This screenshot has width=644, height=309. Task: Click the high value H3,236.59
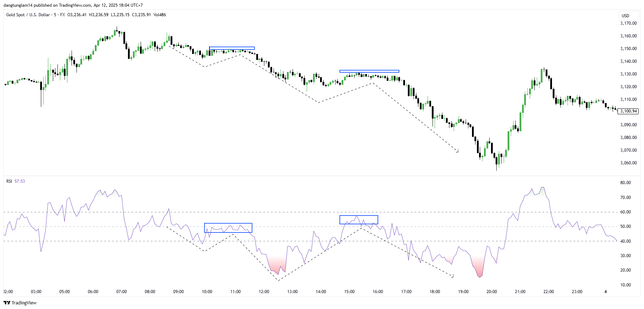(x=99, y=15)
